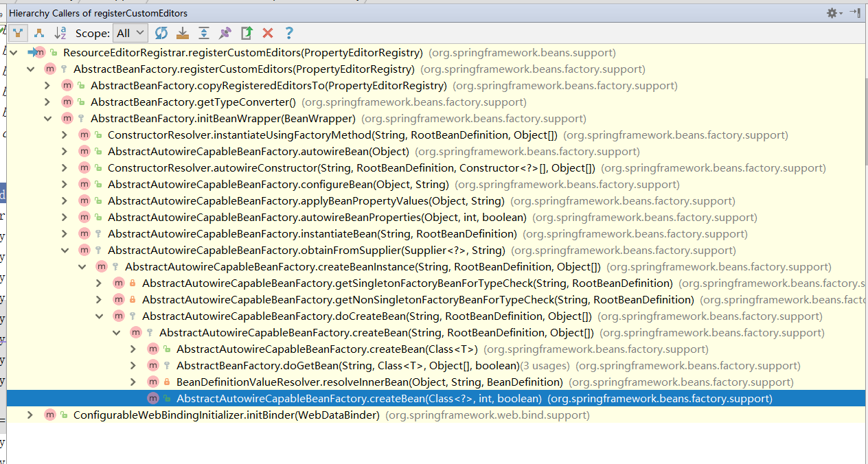Collapse createBeanInstance node
The height and width of the screenshot is (464, 868).
click(82, 267)
